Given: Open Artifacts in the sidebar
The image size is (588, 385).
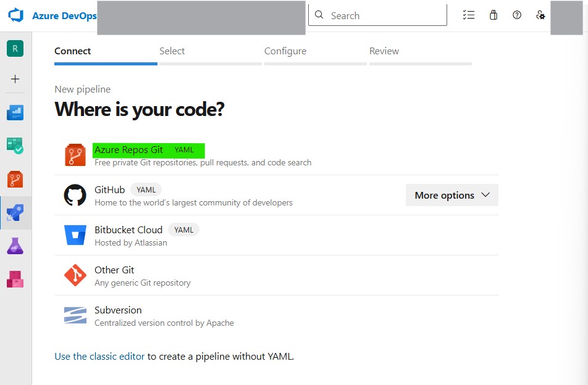Looking at the screenshot, I should (x=15, y=279).
